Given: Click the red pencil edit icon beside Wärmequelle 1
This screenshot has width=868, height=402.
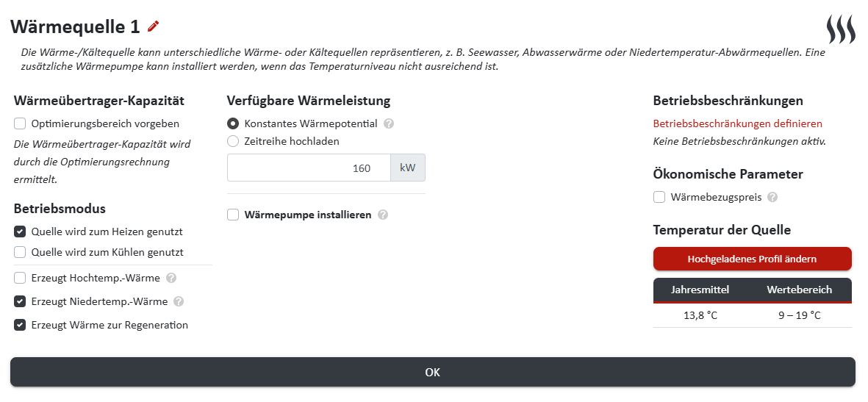Looking at the screenshot, I should pyautogui.click(x=154, y=26).
